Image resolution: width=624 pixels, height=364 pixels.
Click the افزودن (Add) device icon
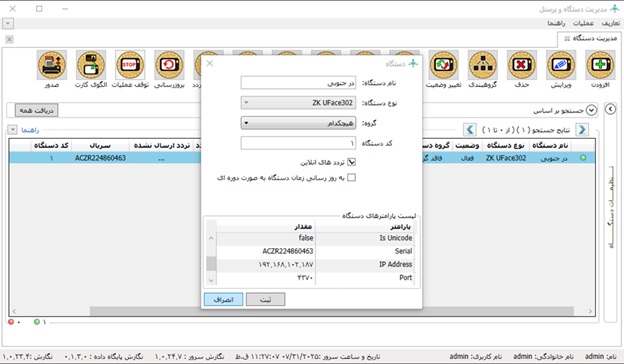coord(600,65)
